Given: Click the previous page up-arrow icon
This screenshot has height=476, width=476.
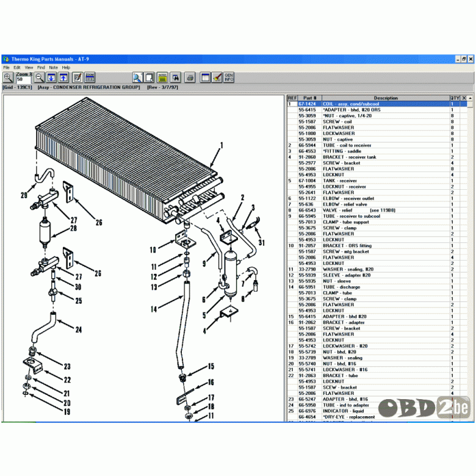Looking at the screenshot, I should 63,78.
